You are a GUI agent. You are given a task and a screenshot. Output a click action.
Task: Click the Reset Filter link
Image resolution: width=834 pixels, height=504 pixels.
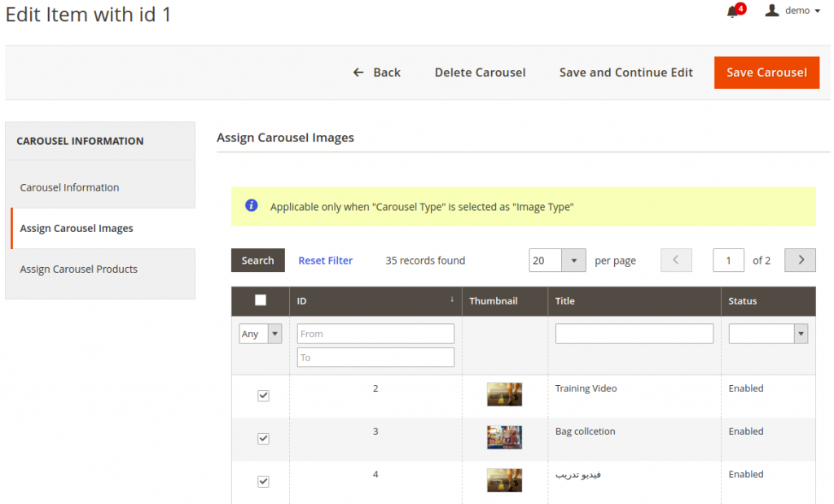(325, 260)
